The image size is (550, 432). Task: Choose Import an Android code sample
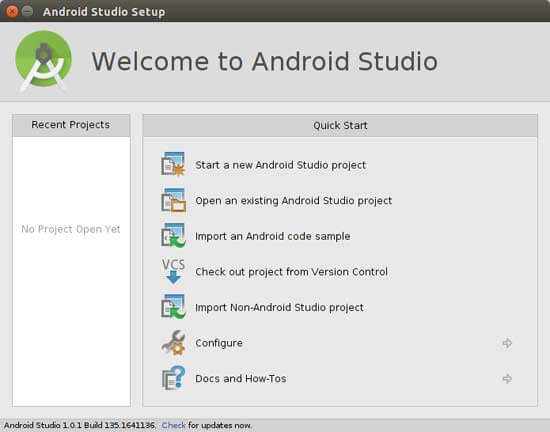click(273, 236)
